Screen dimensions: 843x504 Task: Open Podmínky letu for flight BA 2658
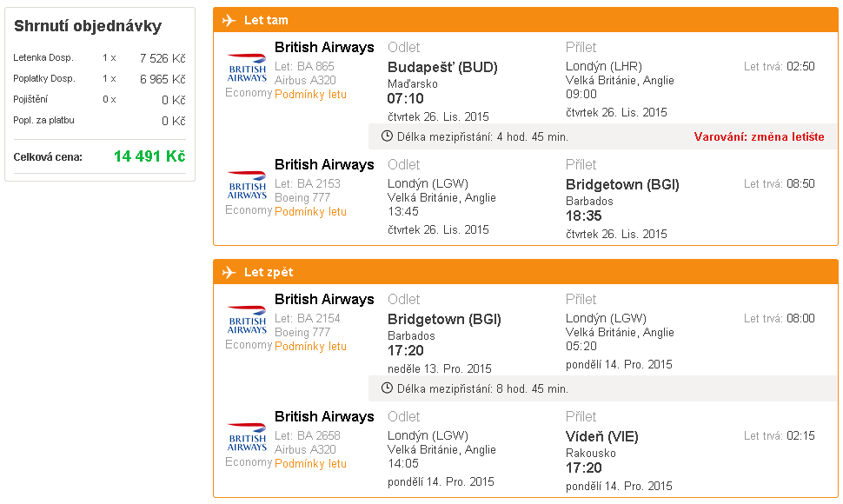[x=310, y=464]
